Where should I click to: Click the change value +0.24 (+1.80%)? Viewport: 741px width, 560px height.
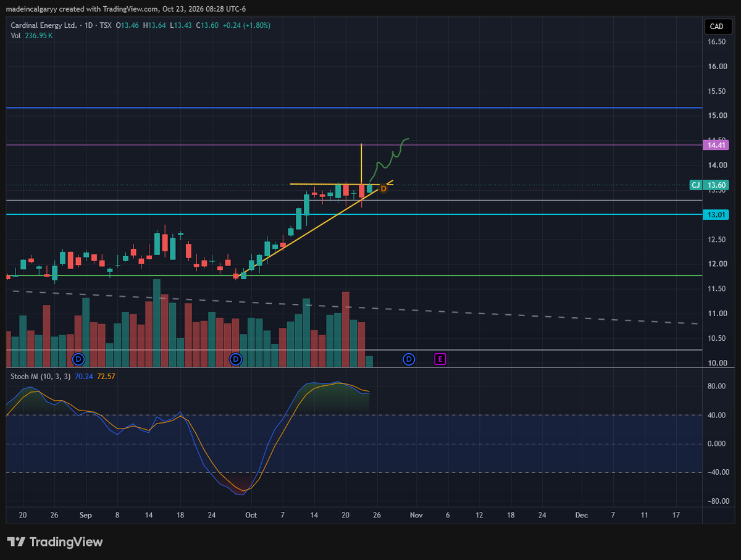point(245,25)
